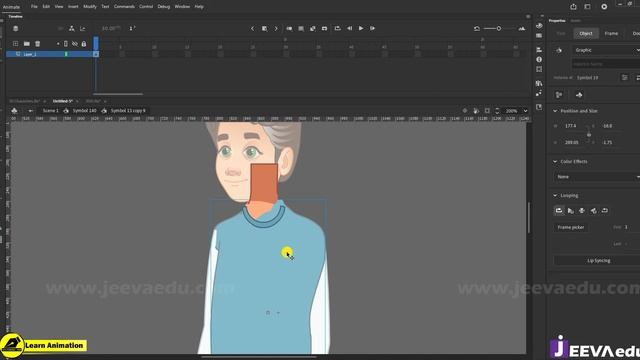Screen dimensions: 640x360
Task: Select play once looping option
Action: 571,211
